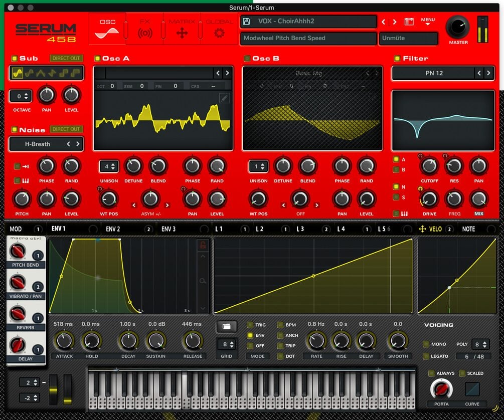This screenshot has width=504, height=420.
Task: Open the Osc A unison voices stepper
Action: (x=109, y=166)
